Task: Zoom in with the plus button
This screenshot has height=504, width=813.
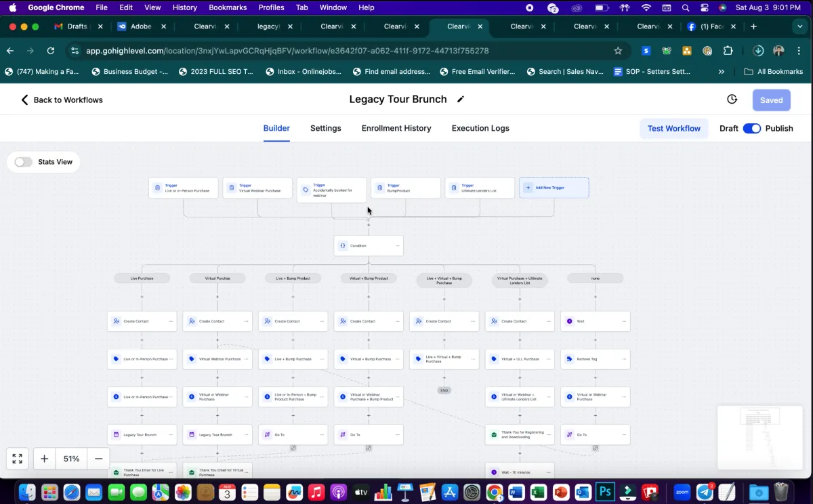Action: [x=44, y=459]
